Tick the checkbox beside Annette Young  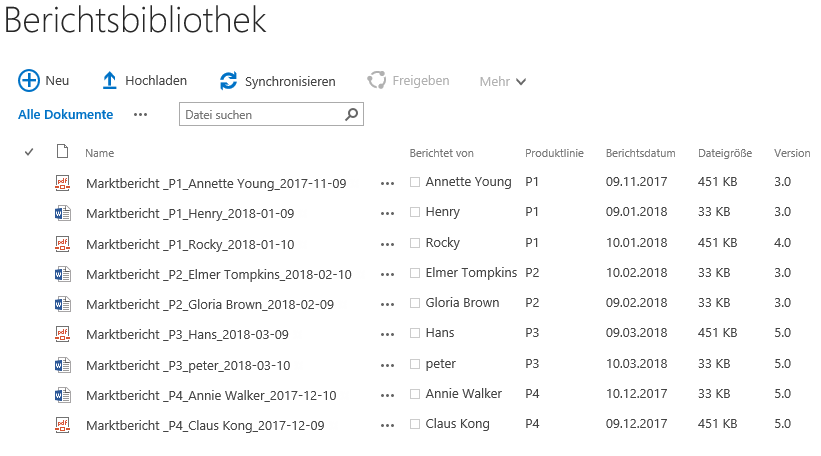pyautogui.click(x=415, y=182)
